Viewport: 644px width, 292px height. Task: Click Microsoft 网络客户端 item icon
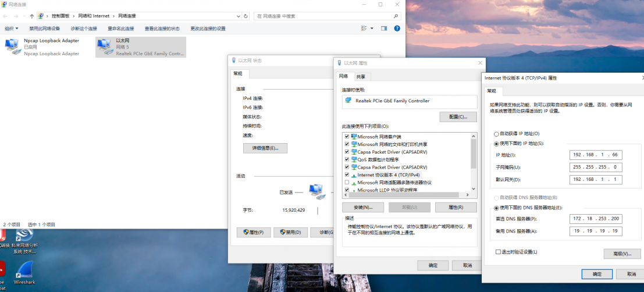[354, 136]
